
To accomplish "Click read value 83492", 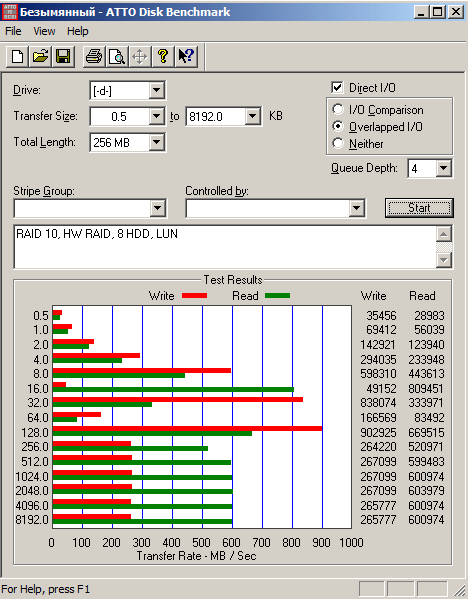I will tap(429, 418).
